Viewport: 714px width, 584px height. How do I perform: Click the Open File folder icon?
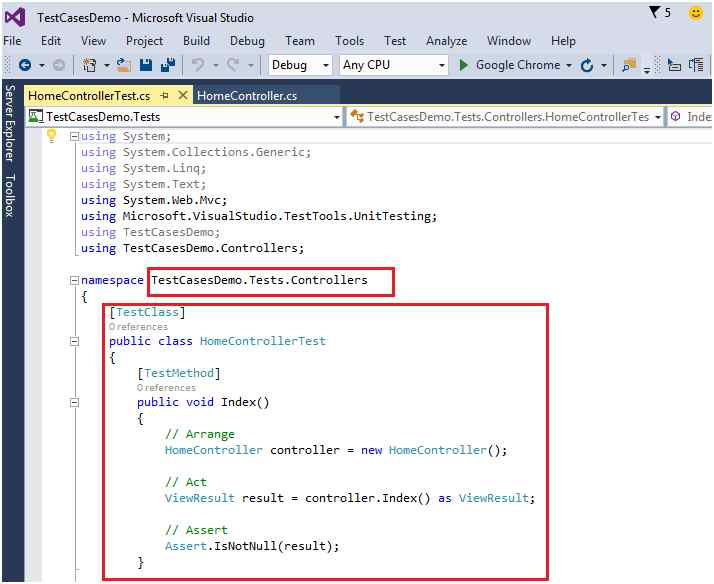[x=123, y=65]
